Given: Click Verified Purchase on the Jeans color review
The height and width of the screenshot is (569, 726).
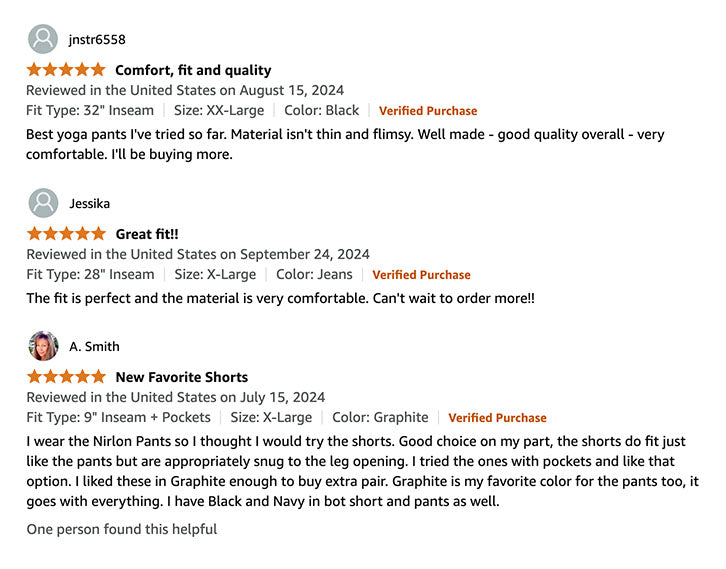Looking at the screenshot, I should point(421,275).
